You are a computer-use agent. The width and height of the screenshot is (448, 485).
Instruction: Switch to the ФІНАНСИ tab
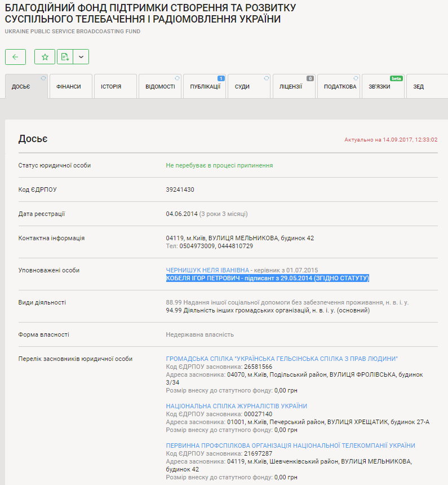click(71, 86)
